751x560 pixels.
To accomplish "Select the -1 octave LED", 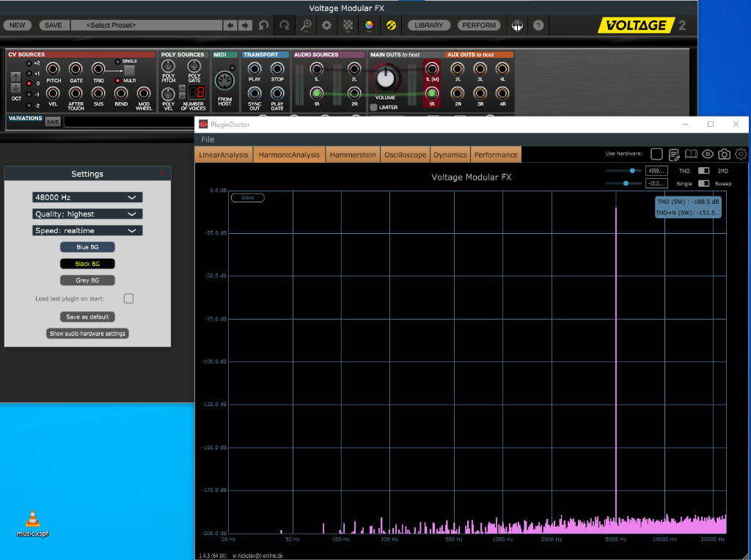I will coord(29,95).
